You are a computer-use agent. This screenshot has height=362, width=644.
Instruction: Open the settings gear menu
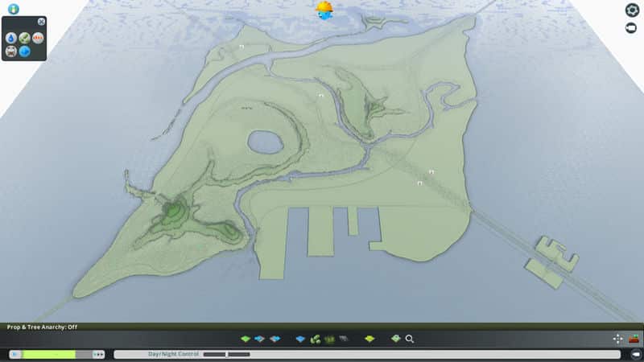click(x=632, y=10)
